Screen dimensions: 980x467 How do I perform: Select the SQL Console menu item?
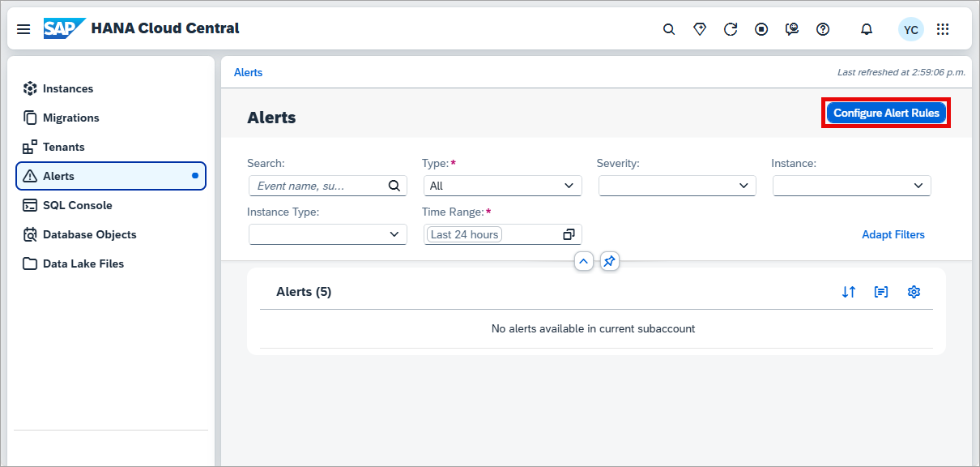pyautogui.click(x=111, y=205)
